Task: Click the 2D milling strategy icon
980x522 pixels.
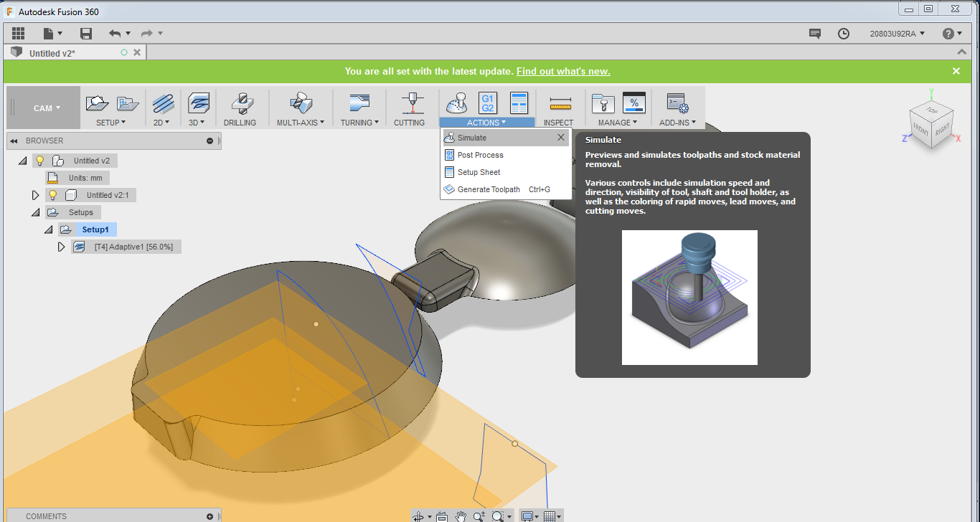Action: (x=163, y=103)
